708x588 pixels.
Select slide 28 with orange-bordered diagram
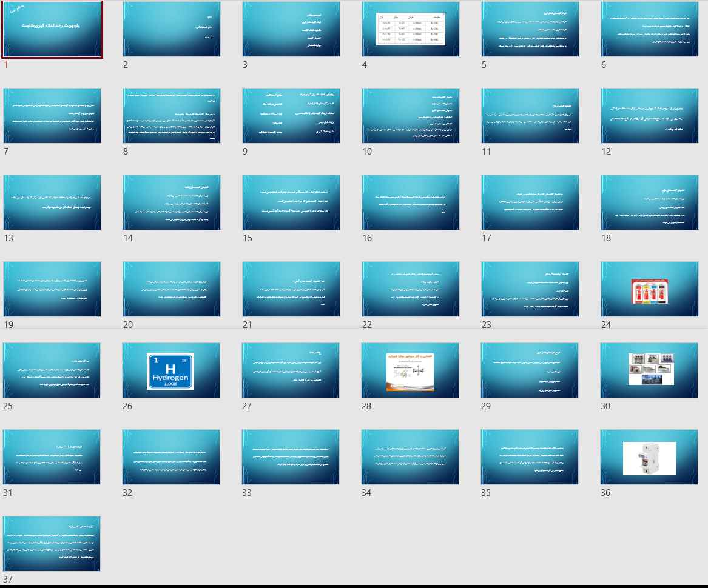click(x=410, y=370)
